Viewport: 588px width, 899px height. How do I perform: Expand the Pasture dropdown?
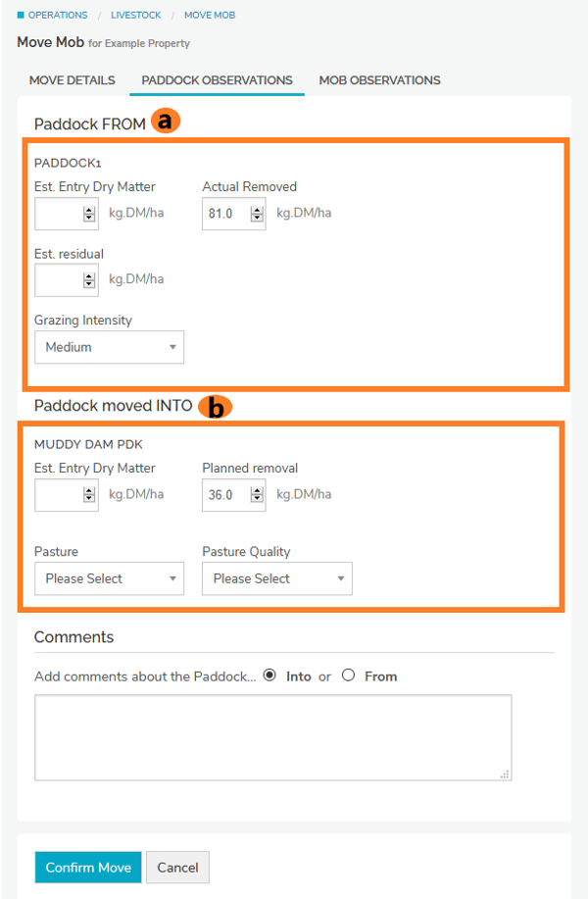coord(109,578)
